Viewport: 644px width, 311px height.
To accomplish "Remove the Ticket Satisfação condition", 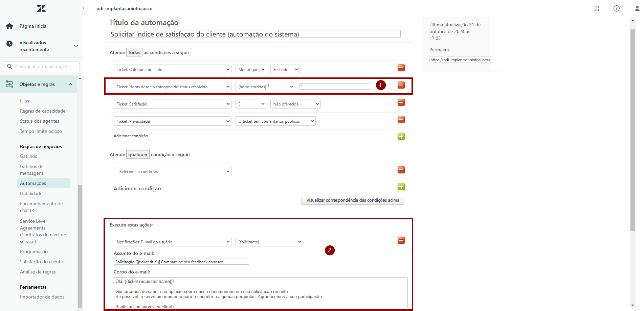I will pos(401,102).
